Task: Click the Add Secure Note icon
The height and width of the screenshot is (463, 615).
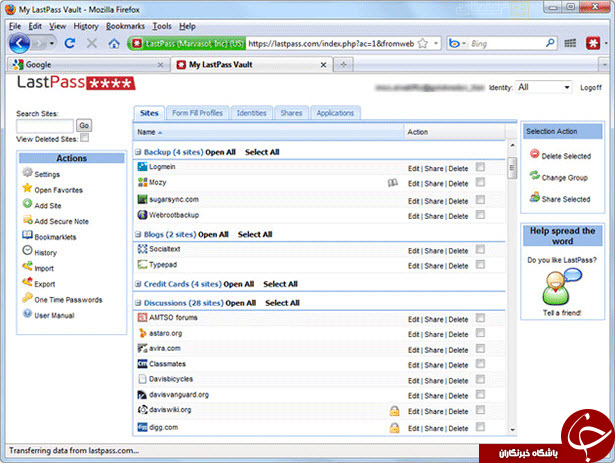Action: pyautogui.click(x=27, y=219)
